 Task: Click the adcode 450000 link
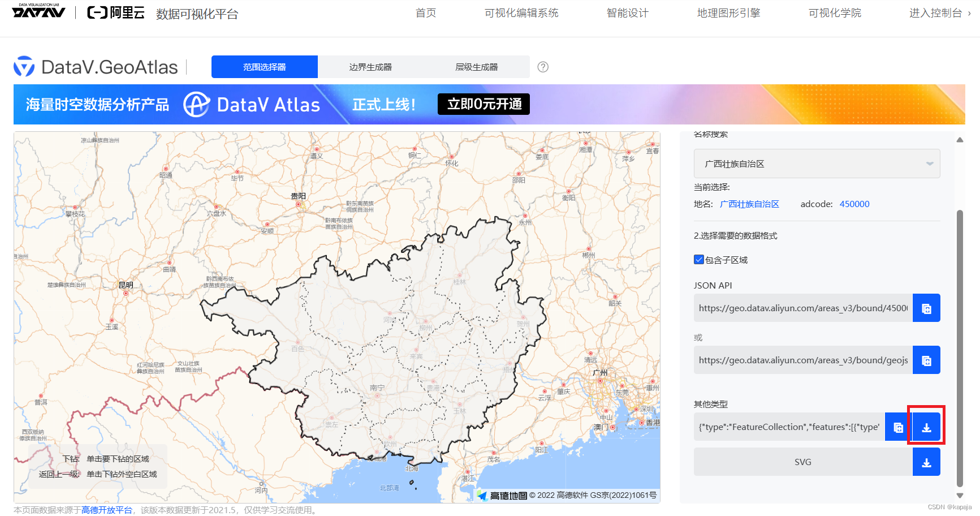click(x=854, y=204)
